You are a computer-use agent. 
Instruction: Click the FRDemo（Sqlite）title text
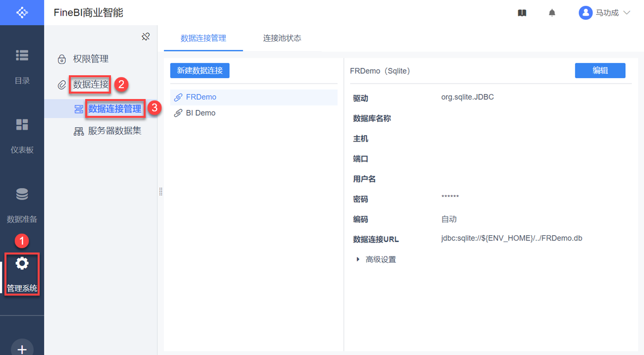click(380, 71)
